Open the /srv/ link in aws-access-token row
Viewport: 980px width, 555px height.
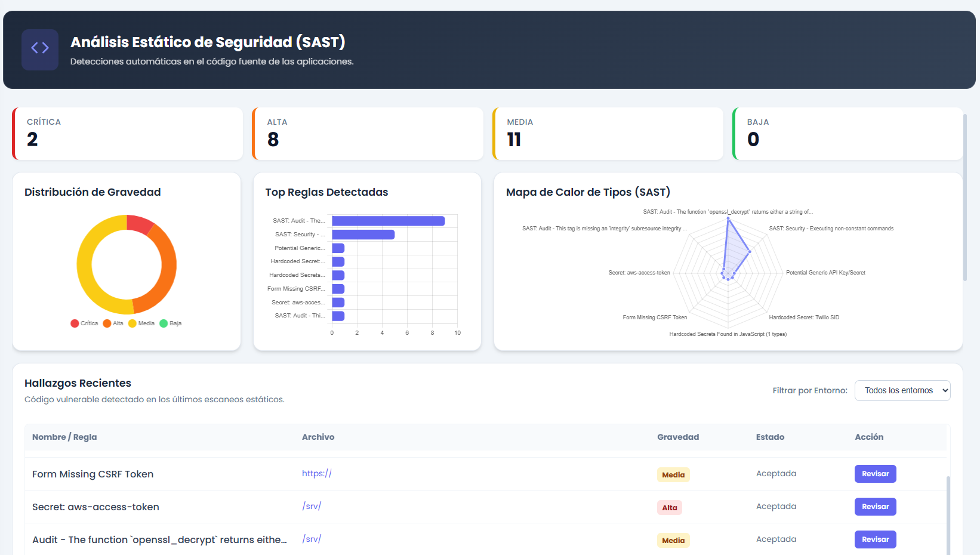(x=312, y=506)
